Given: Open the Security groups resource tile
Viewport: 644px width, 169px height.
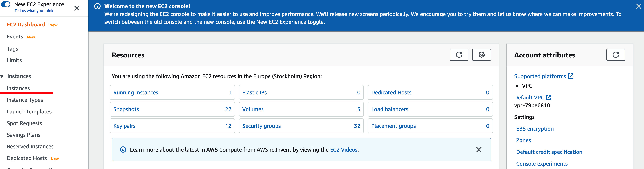Looking at the screenshot, I should pyautogui.click(x=301, y=126).
